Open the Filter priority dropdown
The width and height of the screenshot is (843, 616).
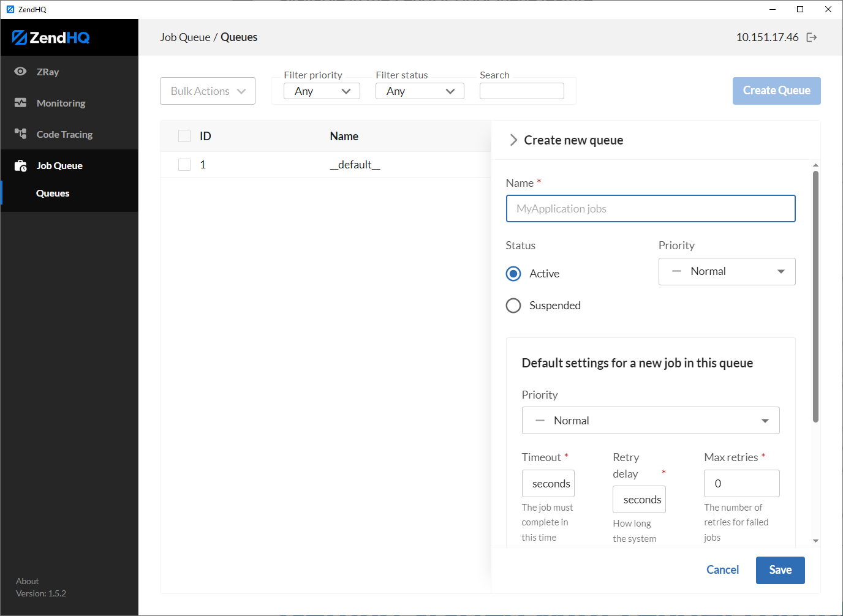pyautogui.click(x=322, y=91)
